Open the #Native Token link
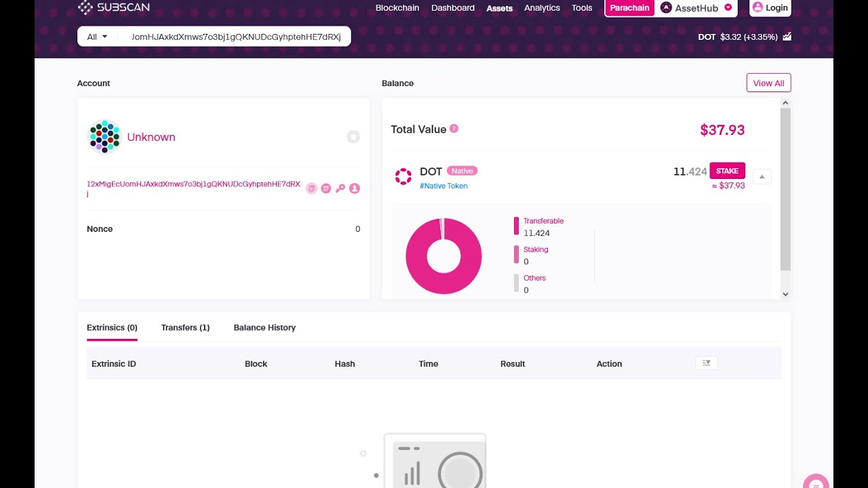868x488 pixels. point(443,186)
